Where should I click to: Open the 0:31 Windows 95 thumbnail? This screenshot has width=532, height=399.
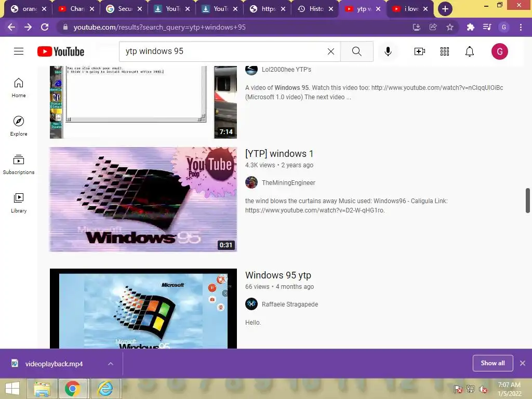click(x=143, y=199)
